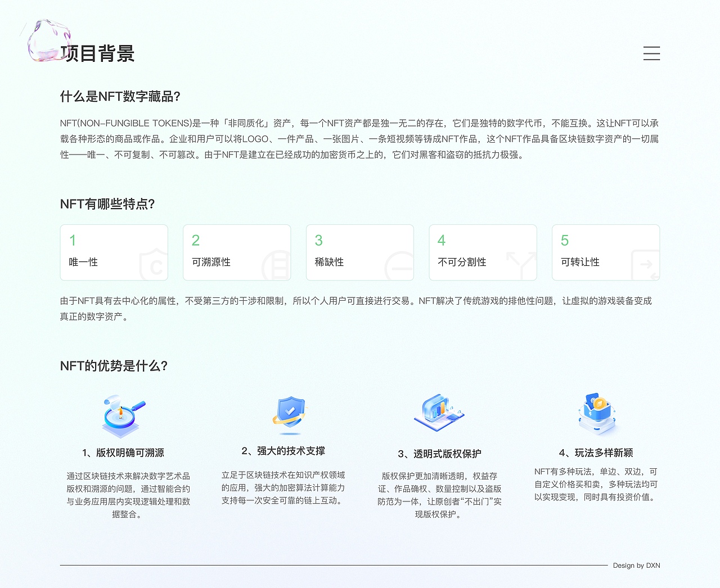Select card number 3 labeled 稀缺性

[360, 252]
